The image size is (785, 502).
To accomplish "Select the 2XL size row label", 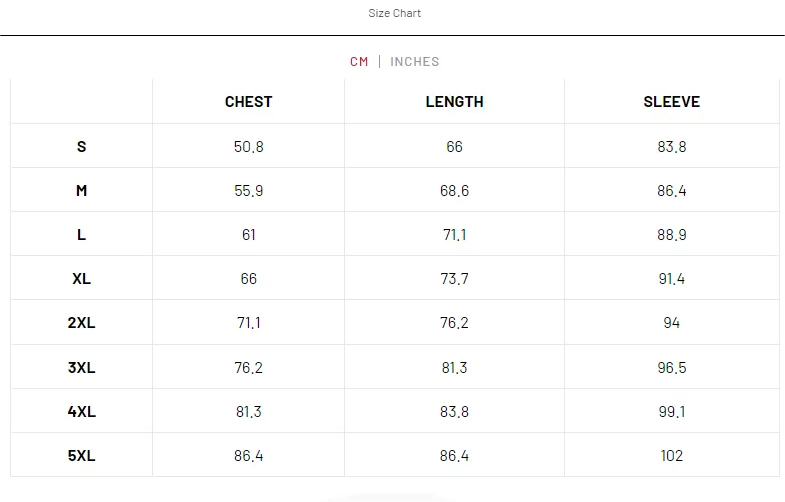I will [x=82, y=323].
